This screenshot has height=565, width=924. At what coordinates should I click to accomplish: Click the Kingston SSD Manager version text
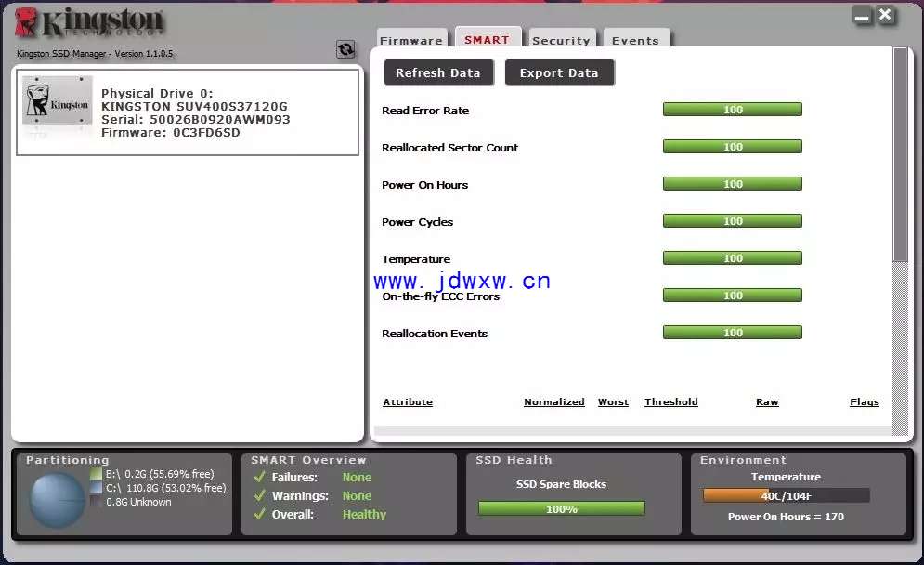(95, 53)
